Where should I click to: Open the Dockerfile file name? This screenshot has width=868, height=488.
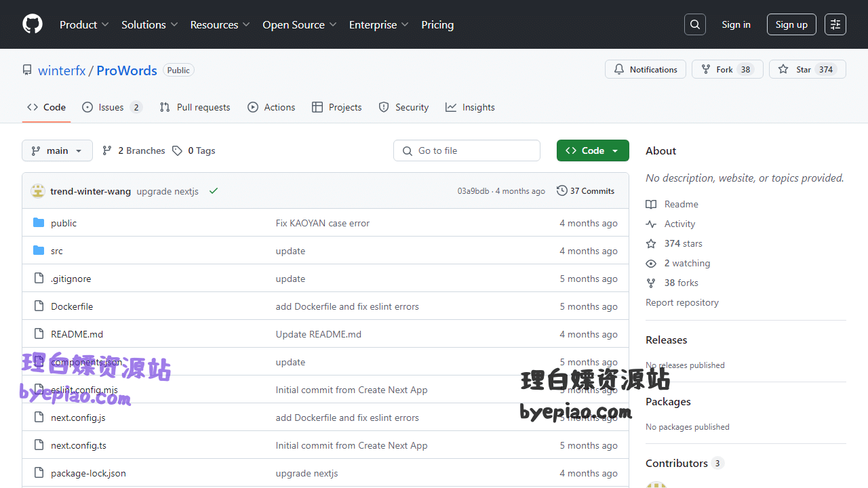click(x=72, y=306)
